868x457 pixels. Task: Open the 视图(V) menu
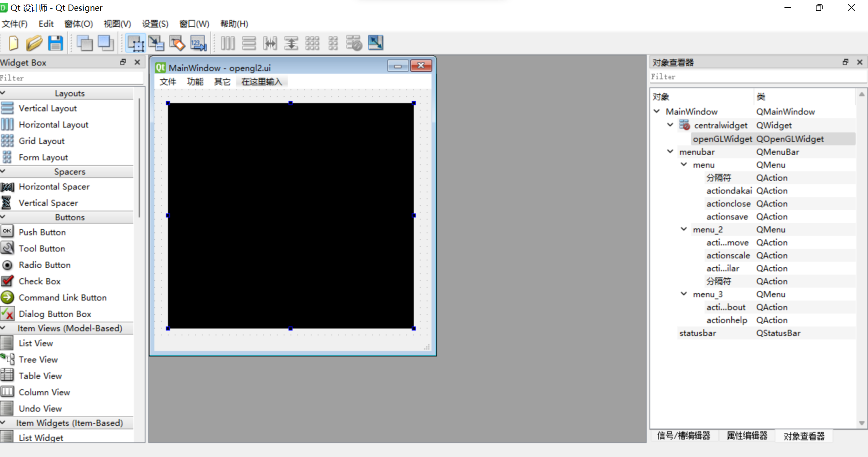click(117, 24)
